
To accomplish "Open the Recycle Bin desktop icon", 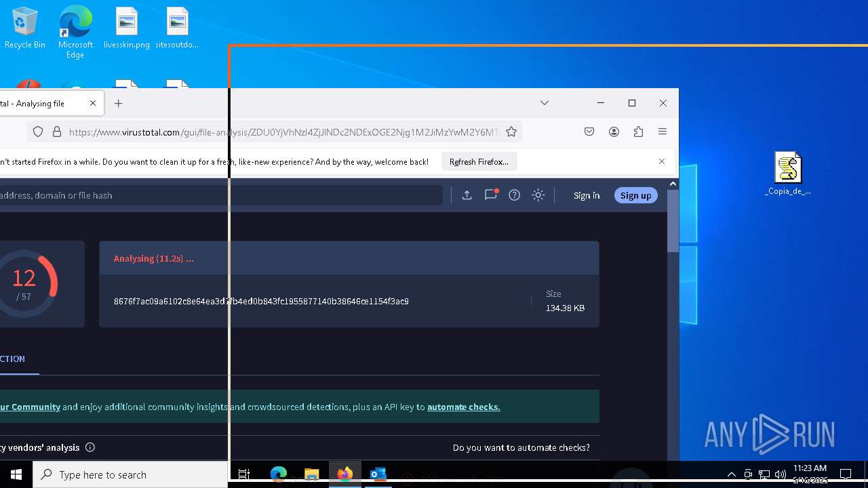I will 25,28.
